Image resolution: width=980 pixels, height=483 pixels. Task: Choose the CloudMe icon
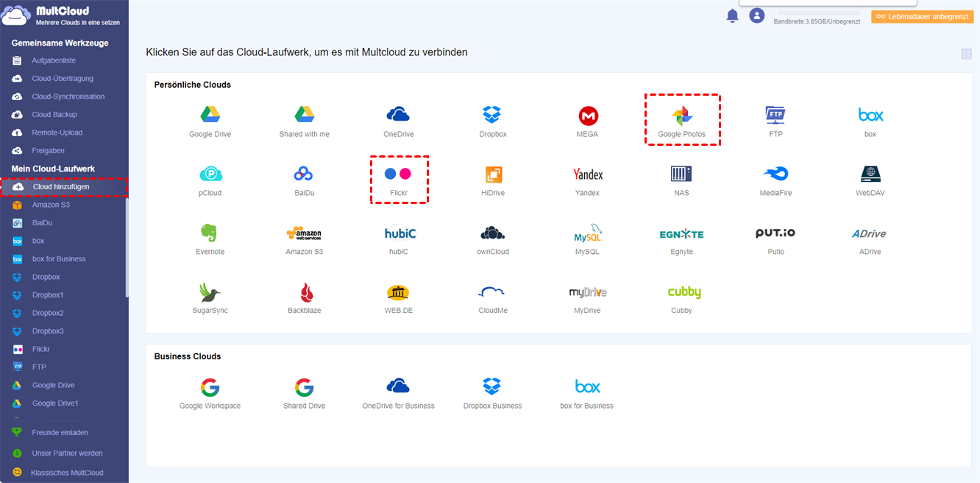pos(491,292)
